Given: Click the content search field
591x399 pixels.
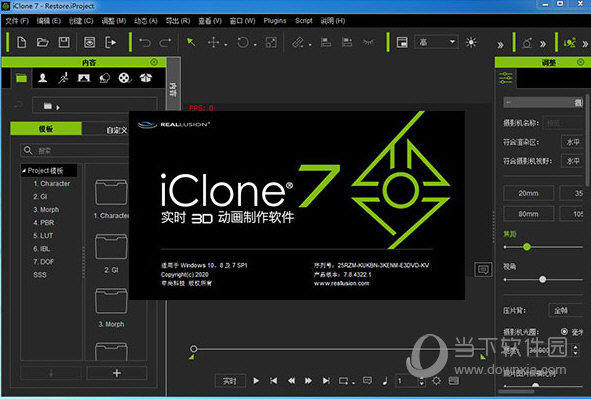Looking at the screenshot, I should [75, 150].
